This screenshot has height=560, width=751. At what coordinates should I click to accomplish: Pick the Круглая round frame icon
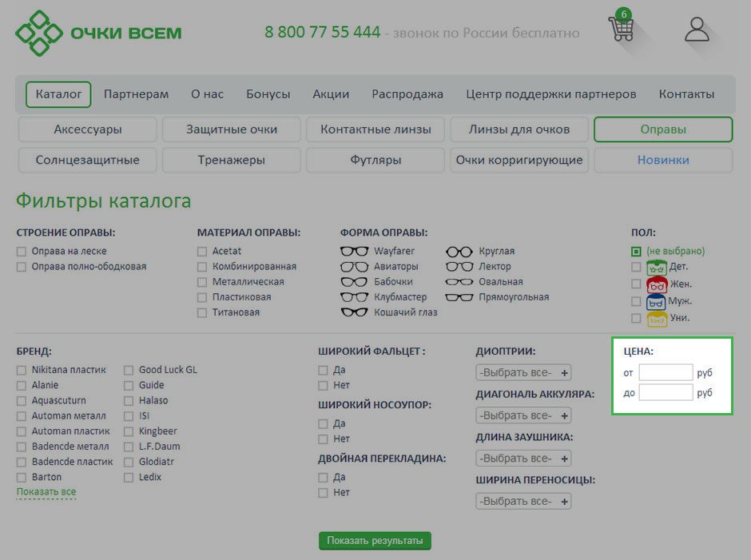click(x=459, y=251)
